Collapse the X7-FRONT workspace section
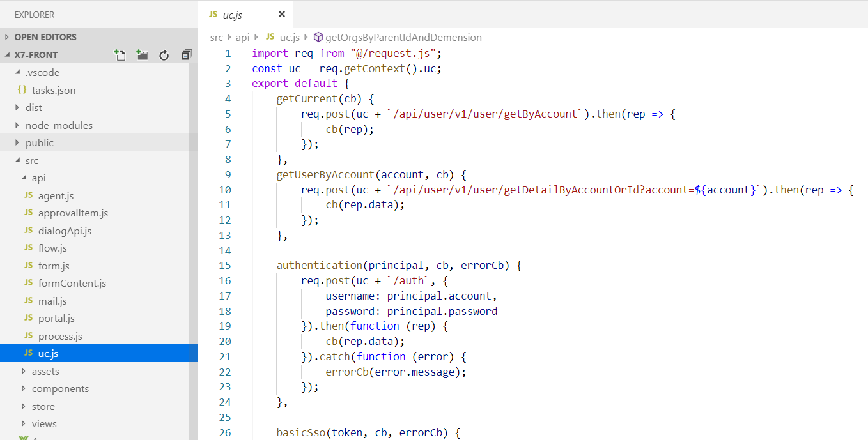The image size is (868, 440). point(8,55)
